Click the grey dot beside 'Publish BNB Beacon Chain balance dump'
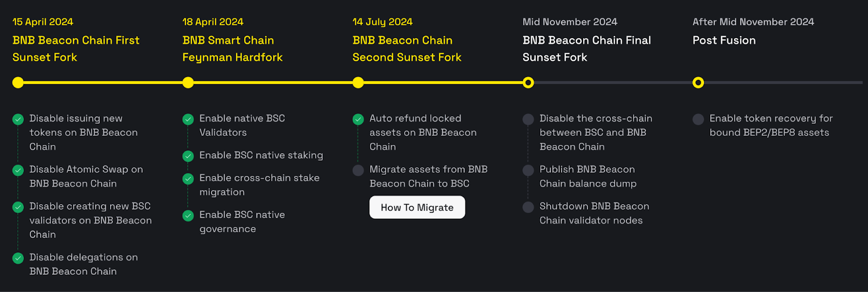 pyautogui.click(x=528, y=170)
